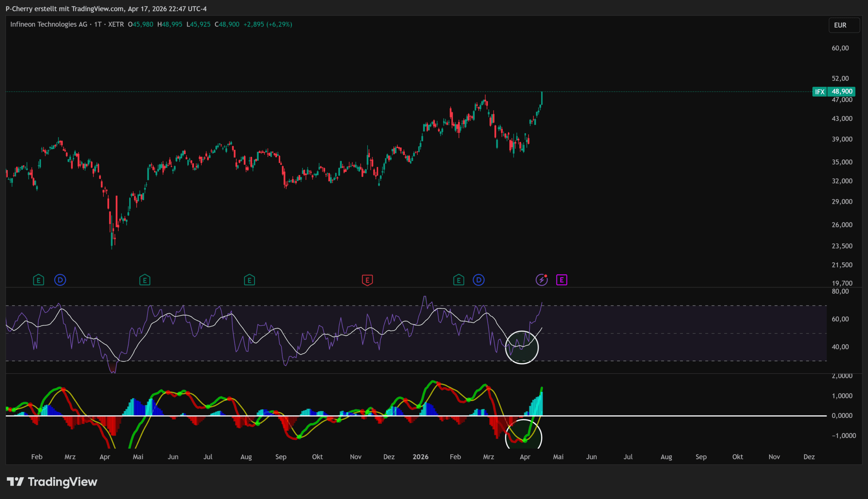Open the EUR currency selector
Screen dimensions: 868x499
pos(844,25)
